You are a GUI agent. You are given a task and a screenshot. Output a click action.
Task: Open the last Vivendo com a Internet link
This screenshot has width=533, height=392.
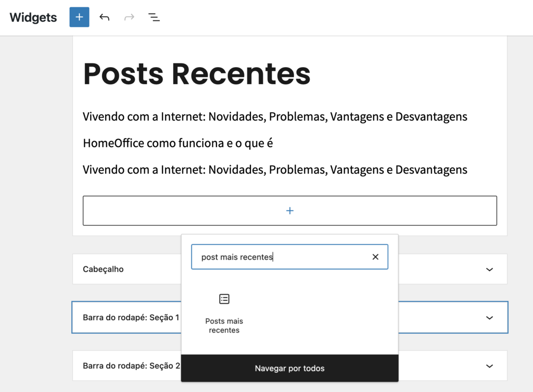(274, 169)
